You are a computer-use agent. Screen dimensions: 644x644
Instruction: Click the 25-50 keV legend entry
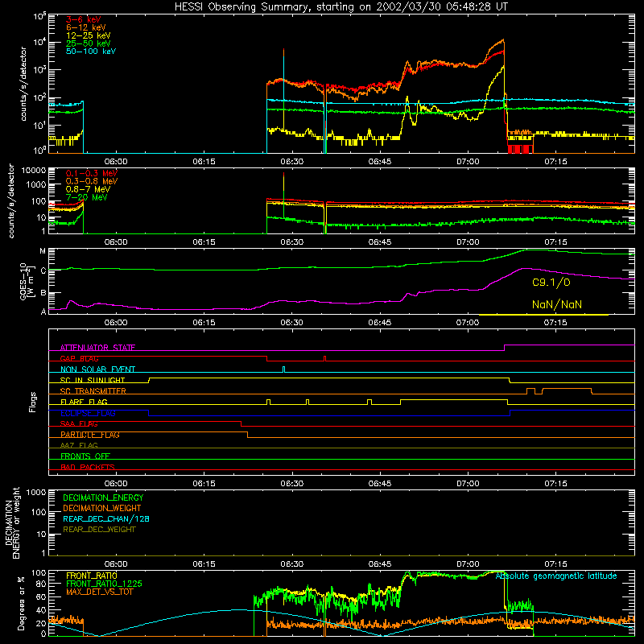[89, 43]
